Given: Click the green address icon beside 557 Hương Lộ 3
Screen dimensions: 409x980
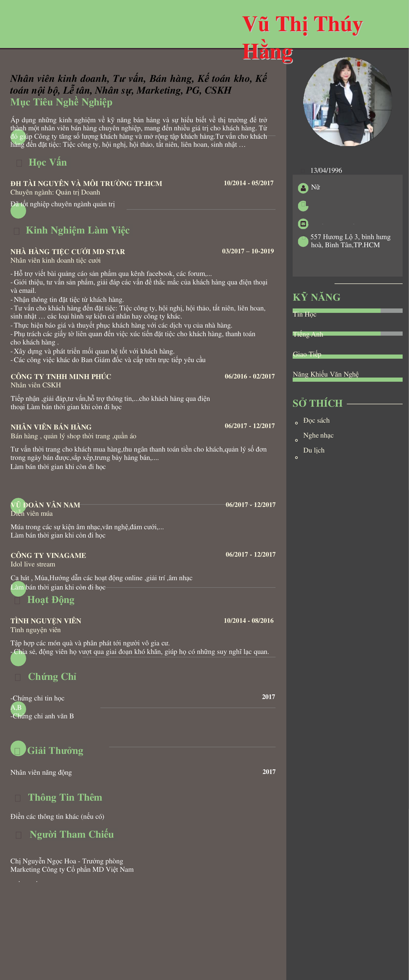Looking at the screenshot, I should 303,241.
